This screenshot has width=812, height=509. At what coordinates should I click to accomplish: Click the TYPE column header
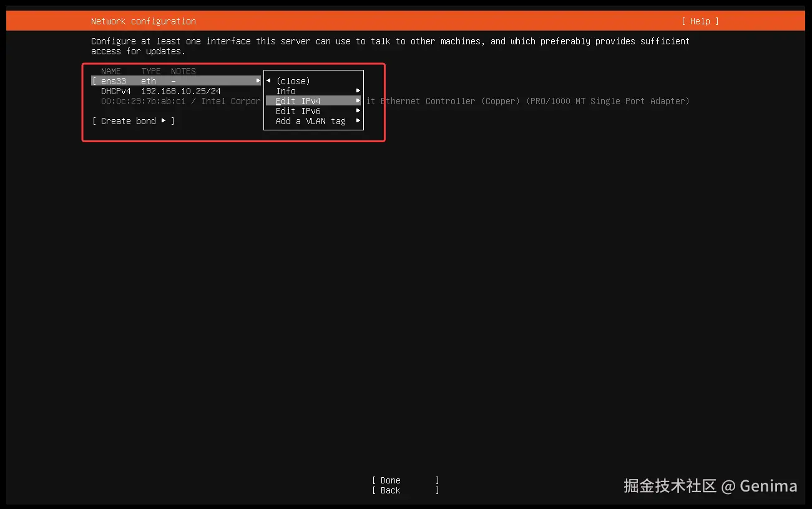click(x=151, y=71)
